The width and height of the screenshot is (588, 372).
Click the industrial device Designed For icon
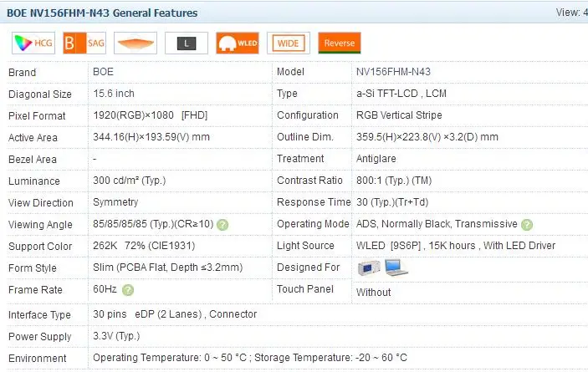[x=369, y=268]
